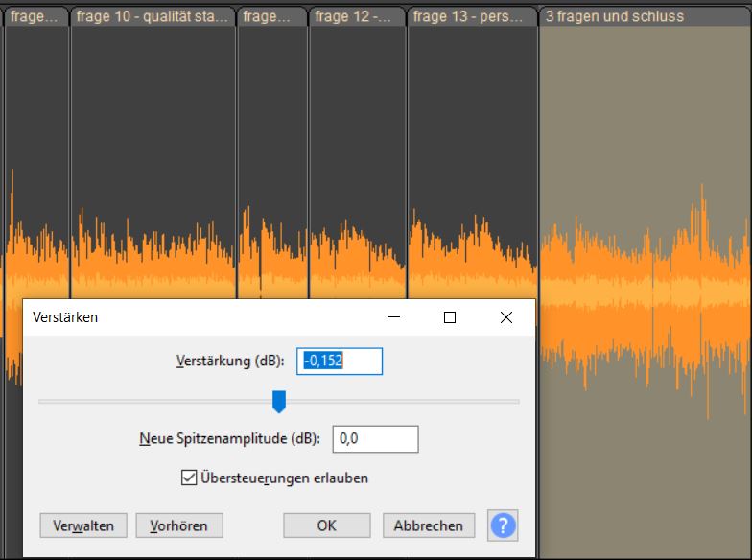Preview the effect with Vorhören
The width and height of the screenshot is (752, 560).
(179, 525)
